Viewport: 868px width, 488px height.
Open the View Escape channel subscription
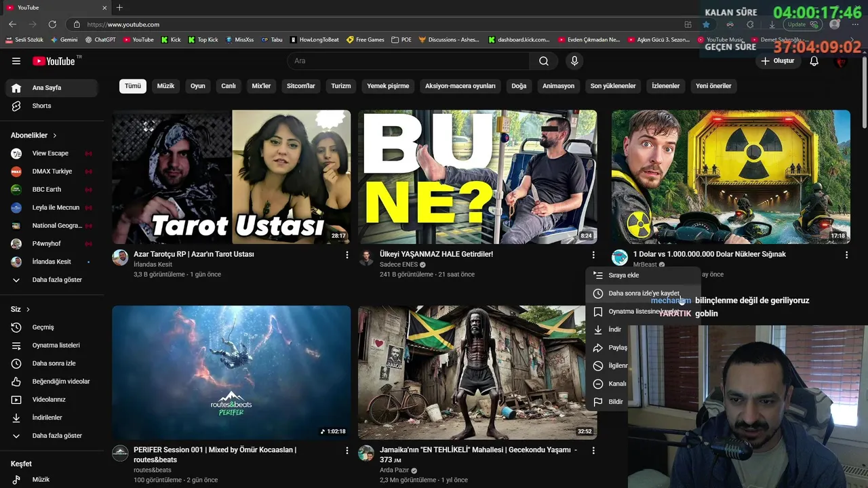pos(52,153)
